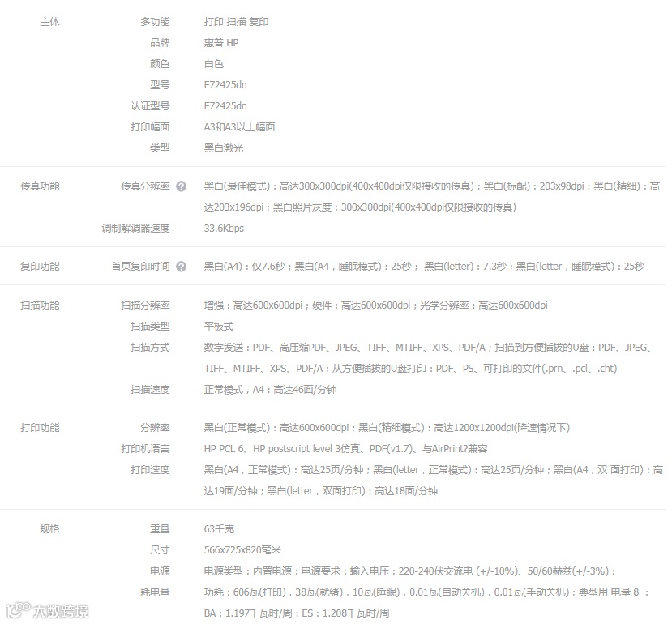Click the 多功能 label

[155, 22]
